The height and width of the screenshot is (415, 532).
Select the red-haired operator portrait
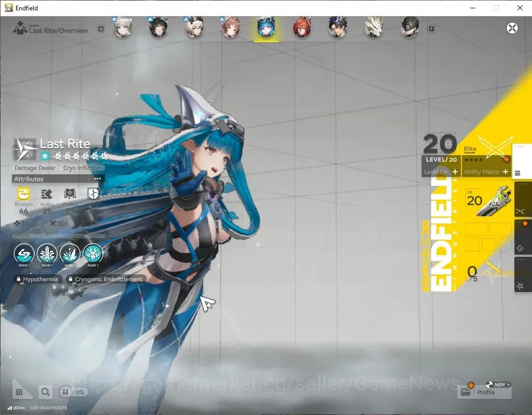click(x=302, y=27)
